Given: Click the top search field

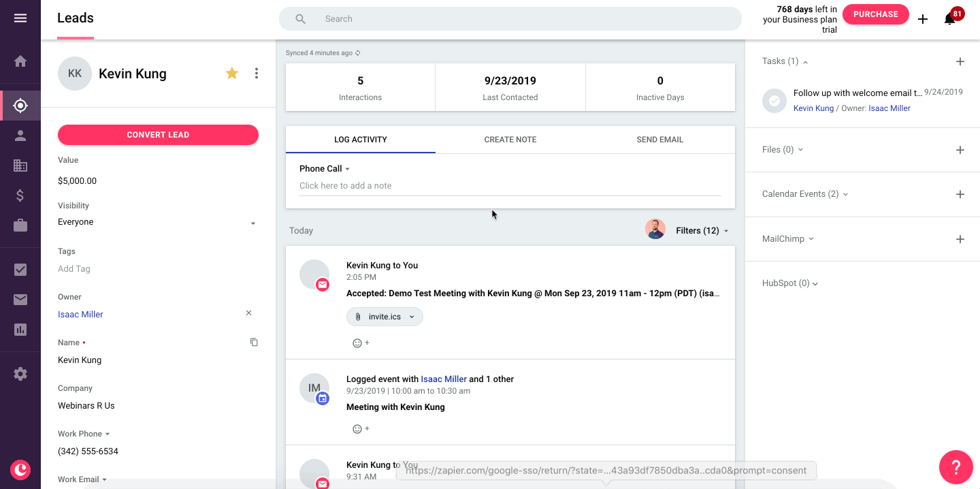Looking at the screenshot, I should 510,19.
